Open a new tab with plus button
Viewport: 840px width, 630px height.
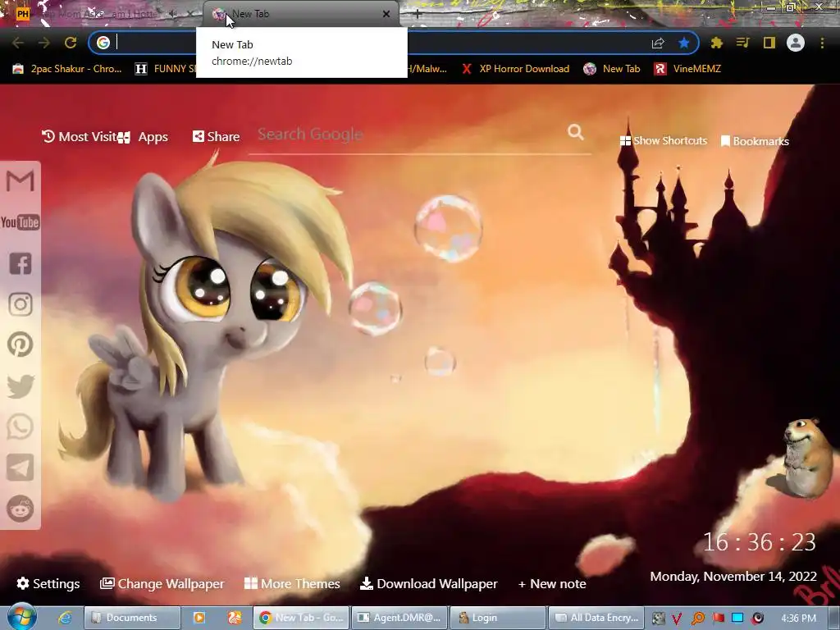pyautogui.click(x=417, y=15)
